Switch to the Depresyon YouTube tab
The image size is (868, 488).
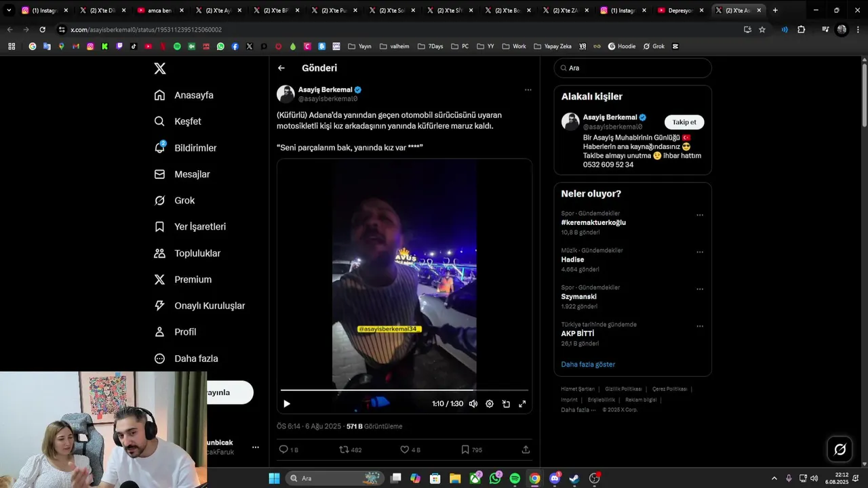[680, 10]
